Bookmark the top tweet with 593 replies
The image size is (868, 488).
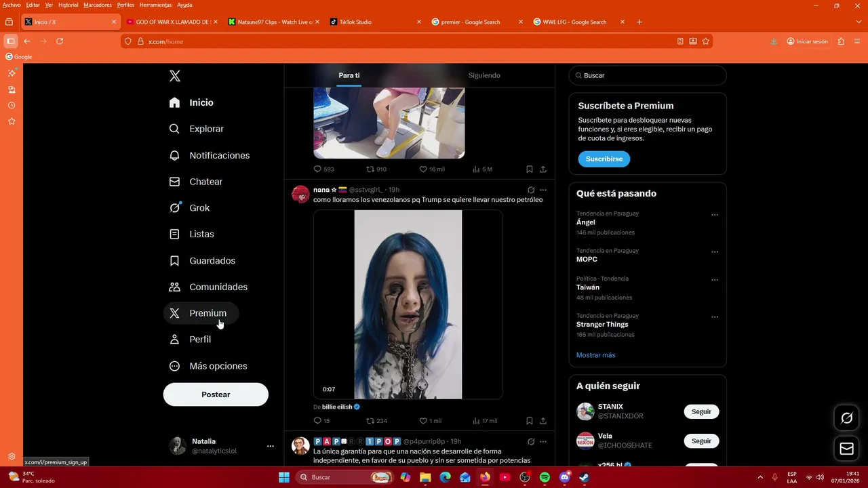530,169
